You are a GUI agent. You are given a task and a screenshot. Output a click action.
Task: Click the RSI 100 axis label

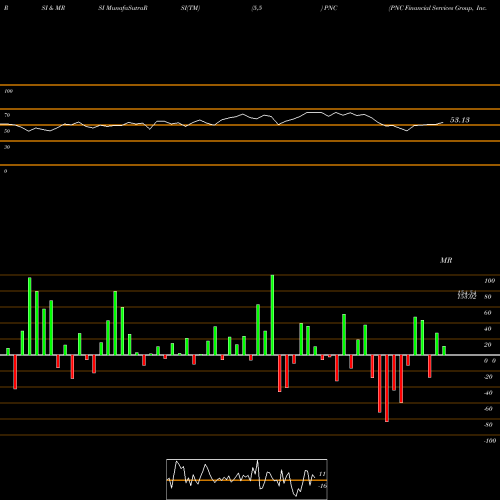point(8,91)
